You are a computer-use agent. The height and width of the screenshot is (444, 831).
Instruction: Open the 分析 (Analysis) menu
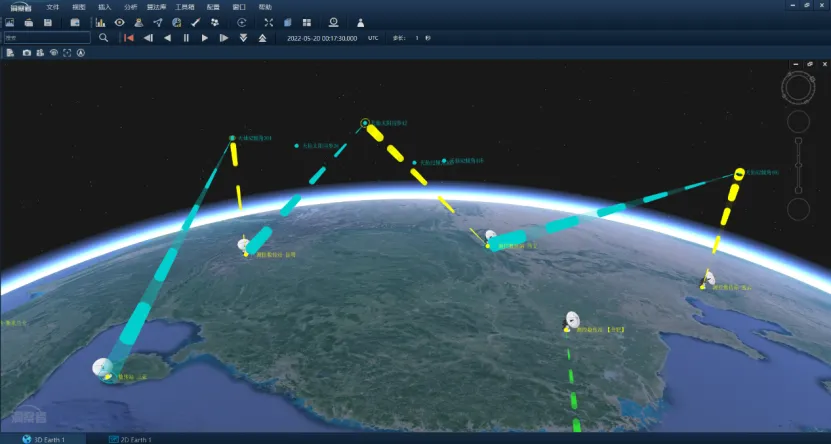(x=131, y=7)
